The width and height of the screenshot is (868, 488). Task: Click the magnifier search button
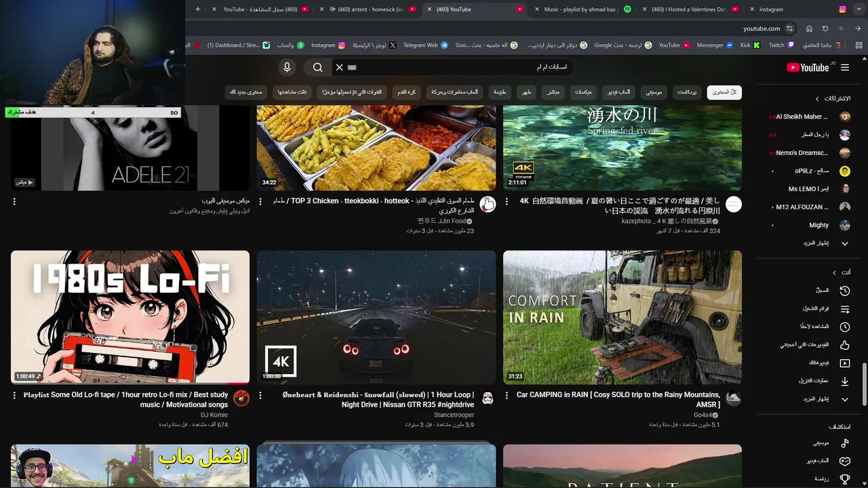(x=317, y=67)
